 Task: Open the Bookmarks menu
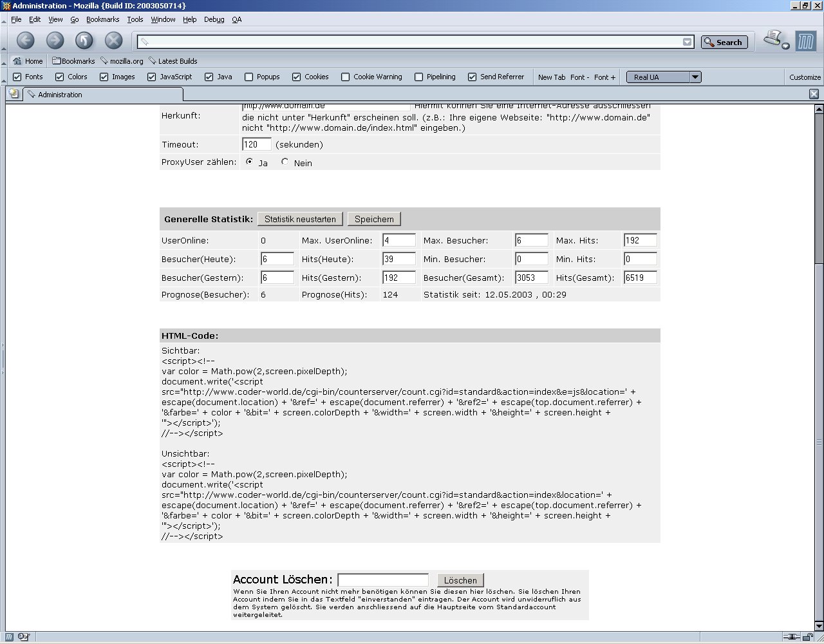coord(102,19)
